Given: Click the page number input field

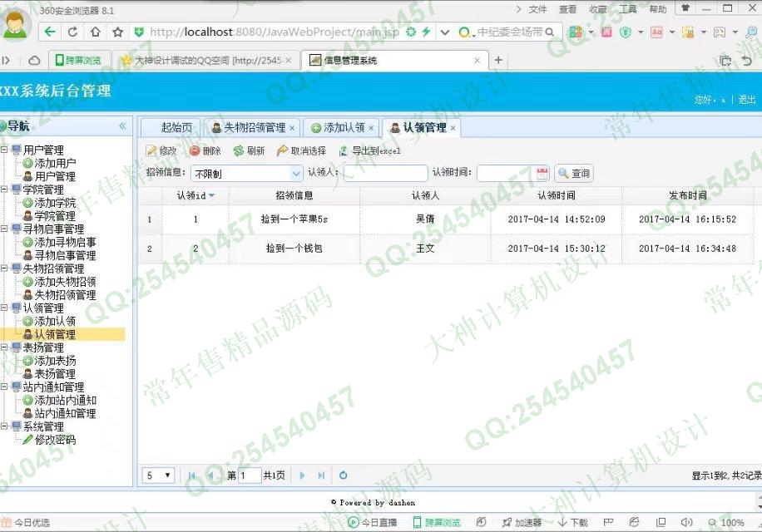Looking at the screenshot, I should (250, 475).
